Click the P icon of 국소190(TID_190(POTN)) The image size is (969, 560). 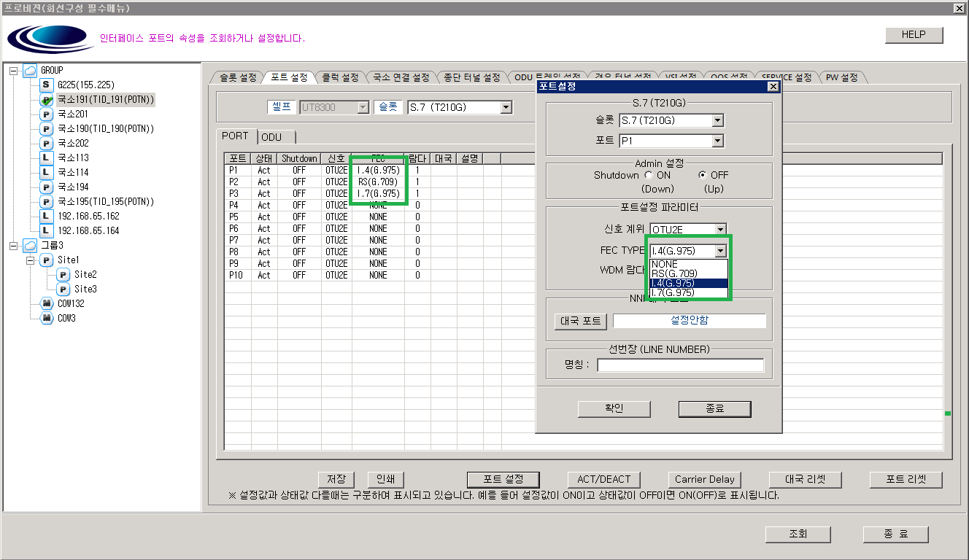pos(47,128)
